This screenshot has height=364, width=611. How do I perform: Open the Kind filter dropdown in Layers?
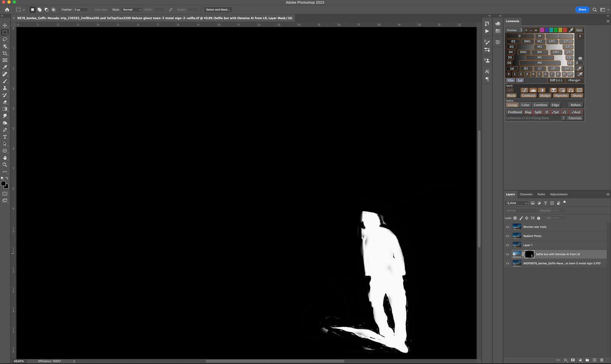[517, 203]
